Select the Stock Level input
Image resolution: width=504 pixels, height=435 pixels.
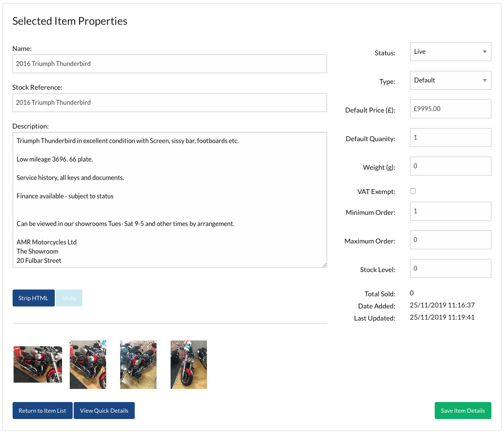(450, 269)
